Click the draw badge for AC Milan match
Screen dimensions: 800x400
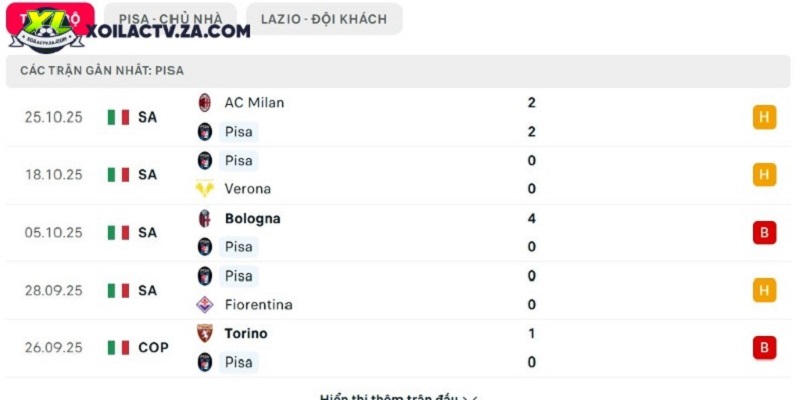(x=764, y=117)
